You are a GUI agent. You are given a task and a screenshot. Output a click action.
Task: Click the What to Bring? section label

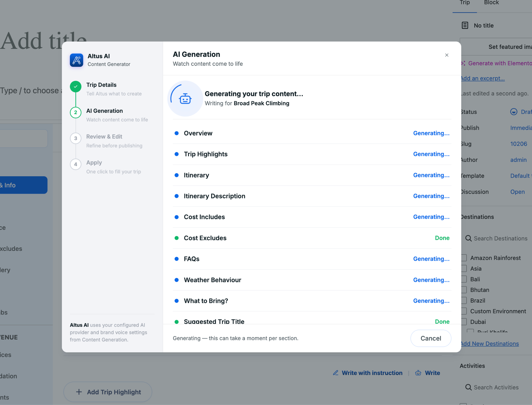206,301
